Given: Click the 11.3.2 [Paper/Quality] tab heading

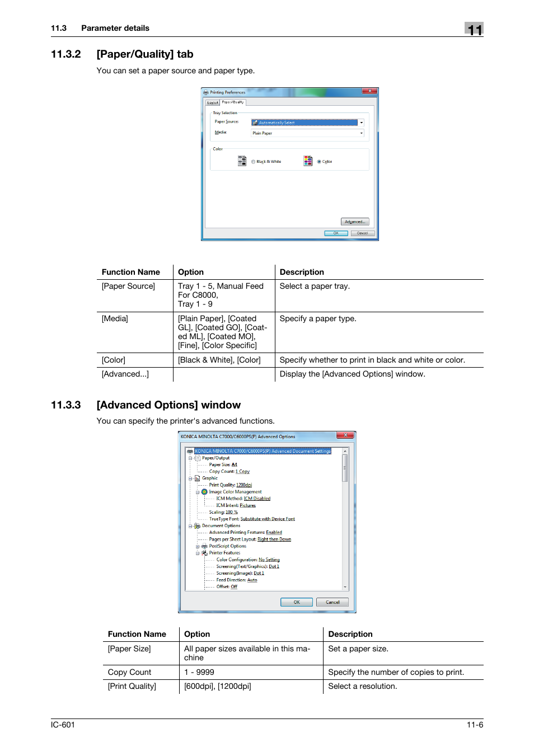Looking at the screenshot, I should (122, 54).
